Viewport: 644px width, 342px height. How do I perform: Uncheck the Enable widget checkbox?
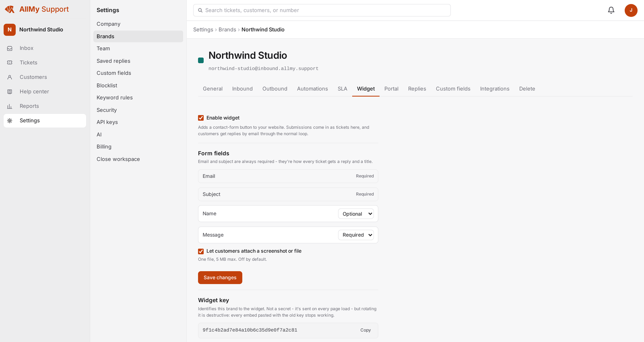click(201, 118)
